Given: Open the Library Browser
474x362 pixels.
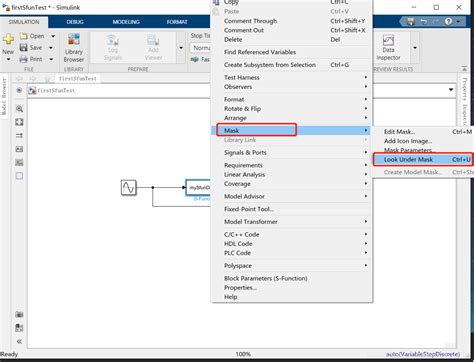Looking at the screenshot, I should tap(74, 48).
